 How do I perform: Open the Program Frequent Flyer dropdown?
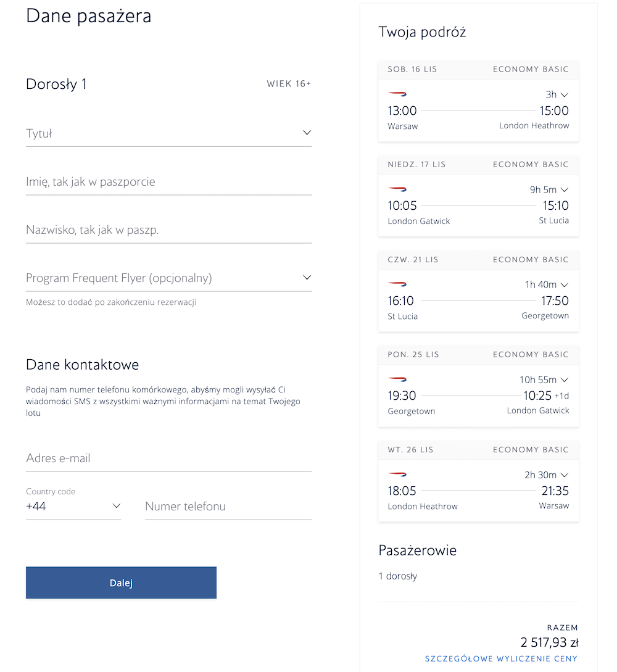168,278
